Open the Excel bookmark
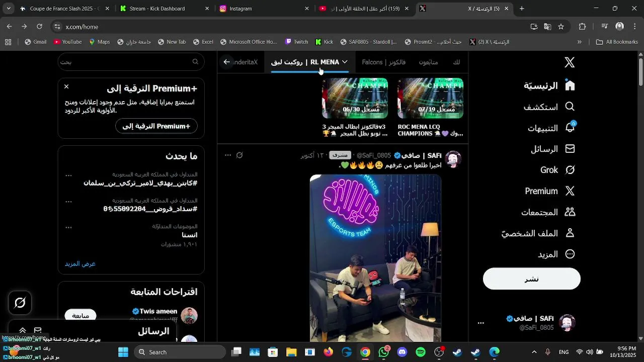Image resolution: width=644 pixels, height=362 pixels. pos(203,42)
